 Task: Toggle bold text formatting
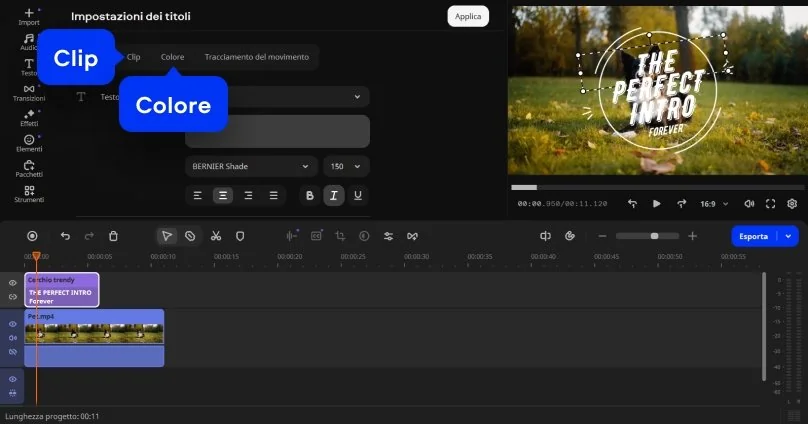click(309, 196)
